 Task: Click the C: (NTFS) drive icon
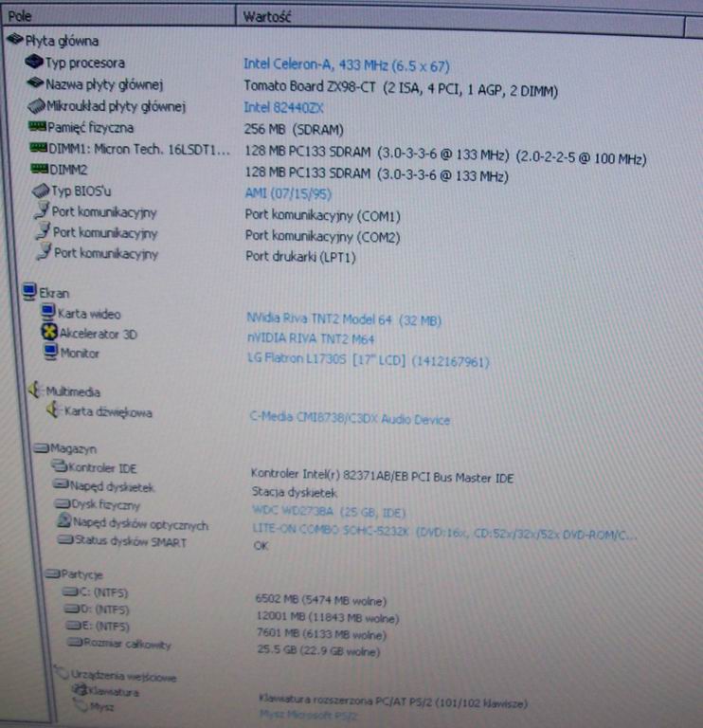click(x=70, y=591)
